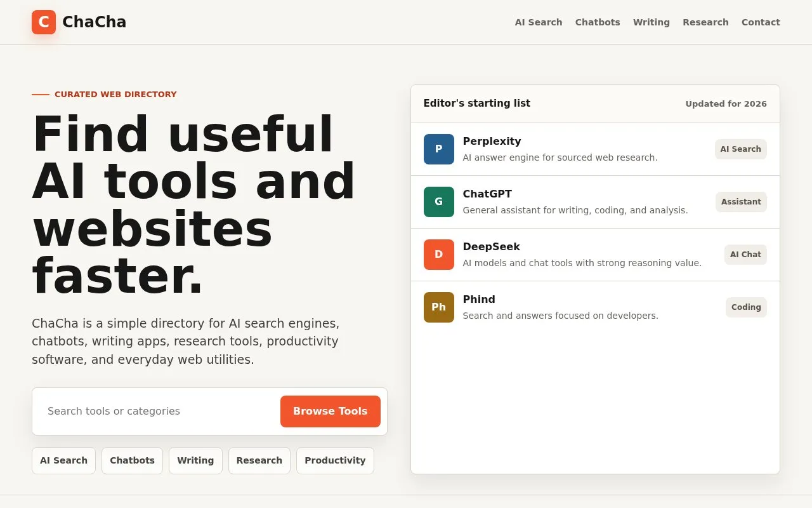Open the ChatGPT green G icon
The image size is (812, 508).
click(x=439, y=202)
